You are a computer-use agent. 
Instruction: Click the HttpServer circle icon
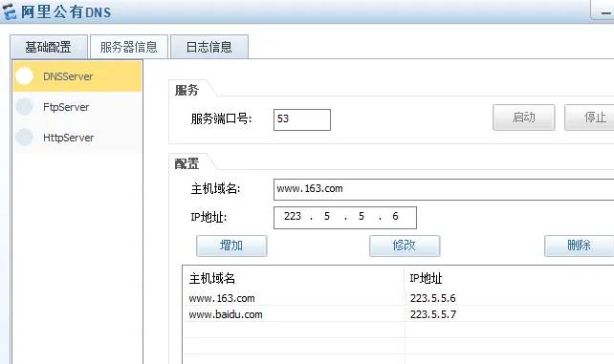point(24,138)
